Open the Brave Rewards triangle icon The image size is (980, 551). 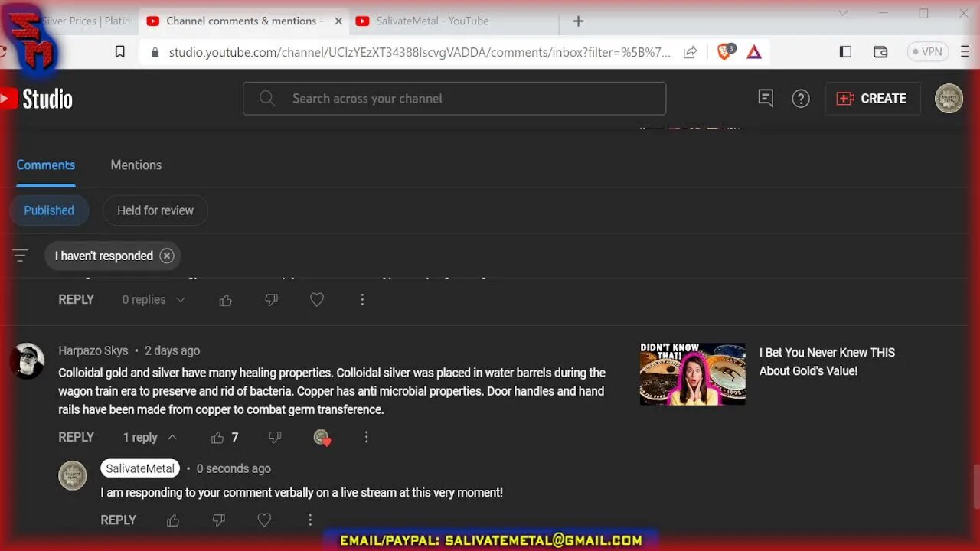point(754,52)
